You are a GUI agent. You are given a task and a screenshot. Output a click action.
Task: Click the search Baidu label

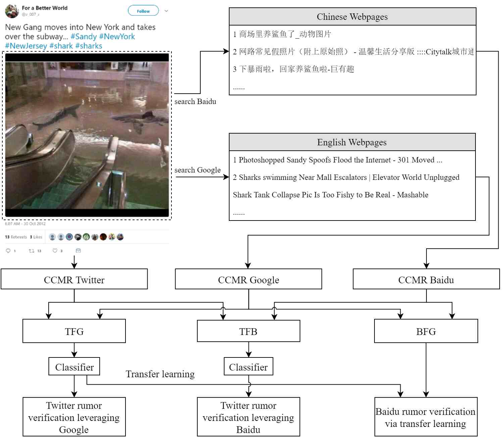[x=195, y=101]
